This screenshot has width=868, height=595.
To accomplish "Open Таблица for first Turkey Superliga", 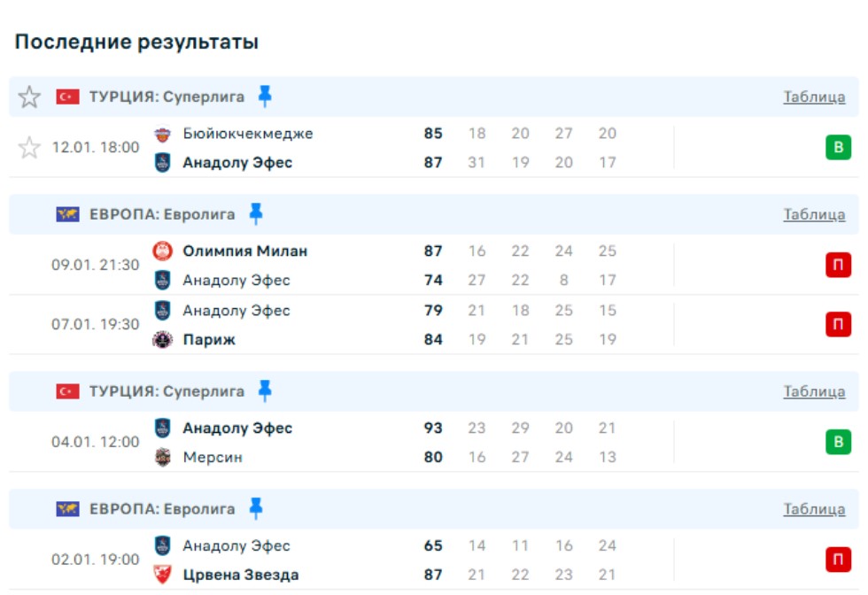I will point(814,97).
